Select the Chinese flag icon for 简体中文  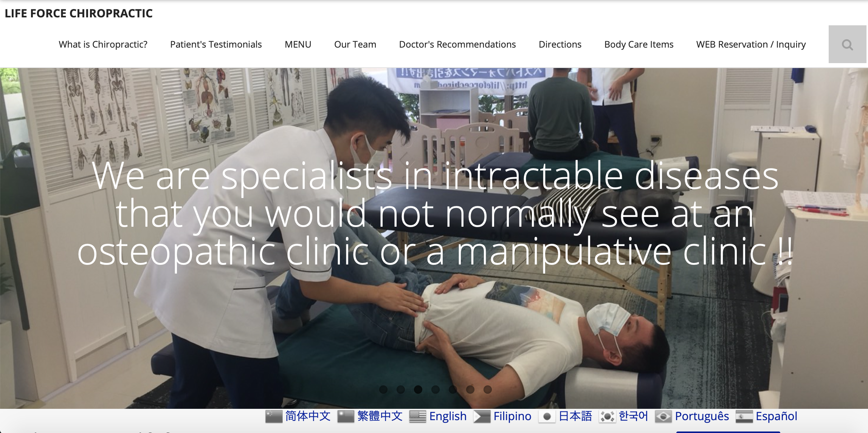pos(274,416)
